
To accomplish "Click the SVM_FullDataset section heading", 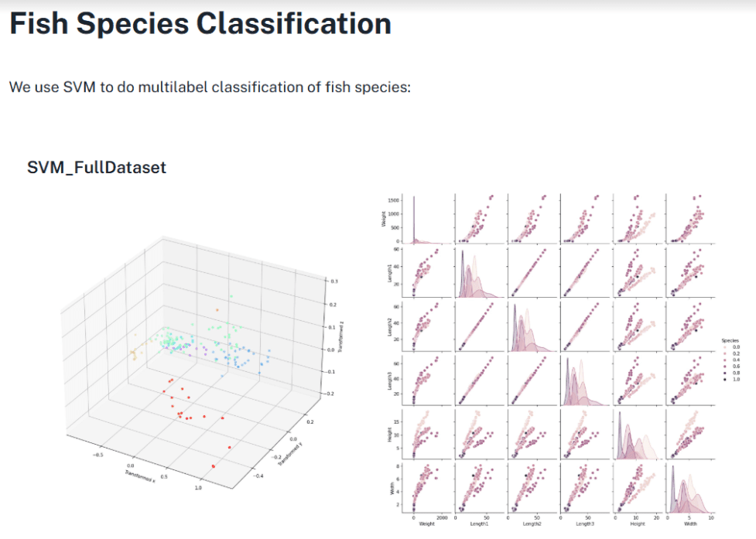I will coord(97,167).
